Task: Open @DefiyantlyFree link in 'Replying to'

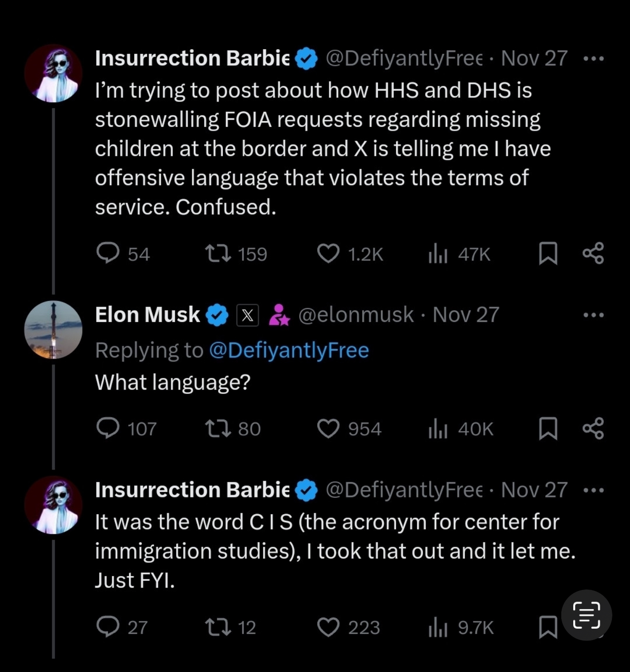Action: (x=289, y=350)
